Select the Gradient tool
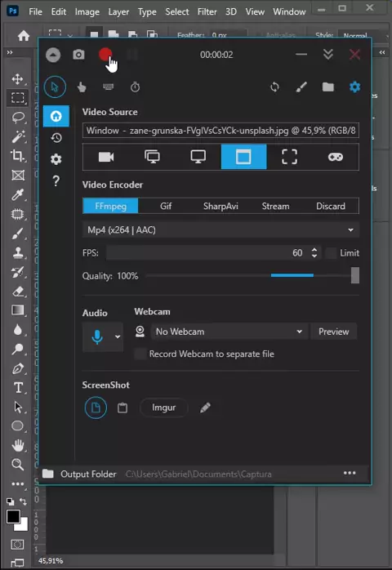Image resolution: width=392 pixels, height=570 pixels. pyautogui.click(x=17, y=310)
